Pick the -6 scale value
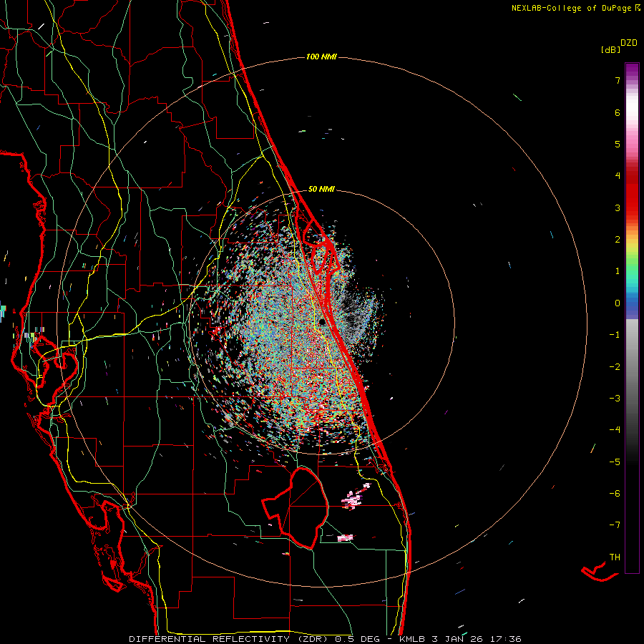 615,494
